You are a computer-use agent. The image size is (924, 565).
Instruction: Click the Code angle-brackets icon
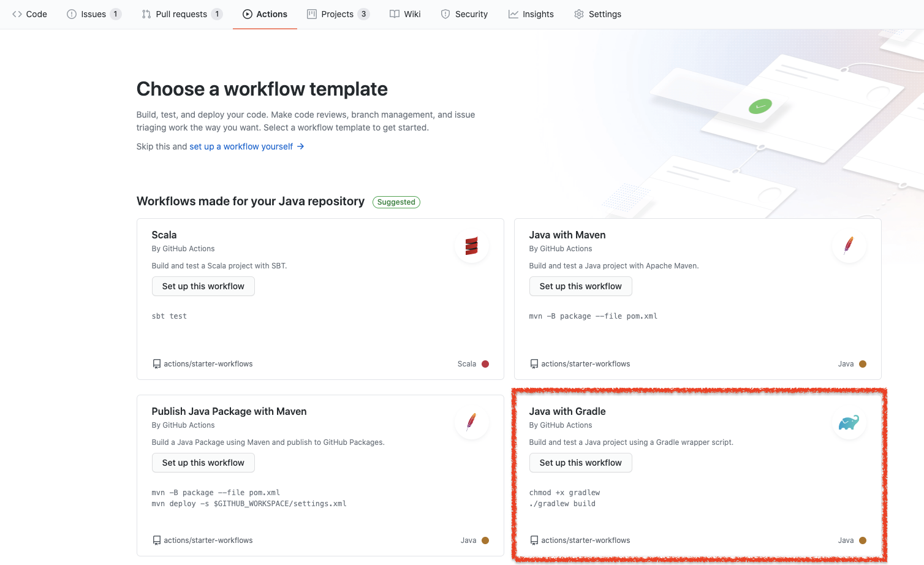[x=17, y=14]
